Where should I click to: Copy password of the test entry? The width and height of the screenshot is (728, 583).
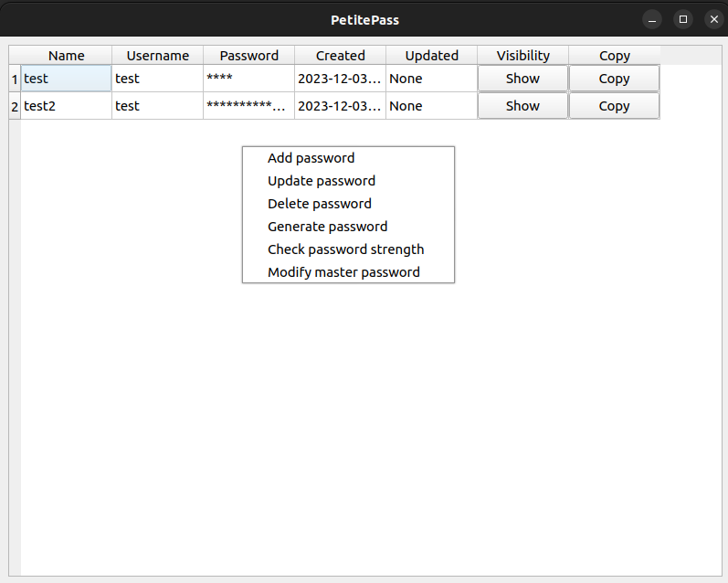point(614,79)
